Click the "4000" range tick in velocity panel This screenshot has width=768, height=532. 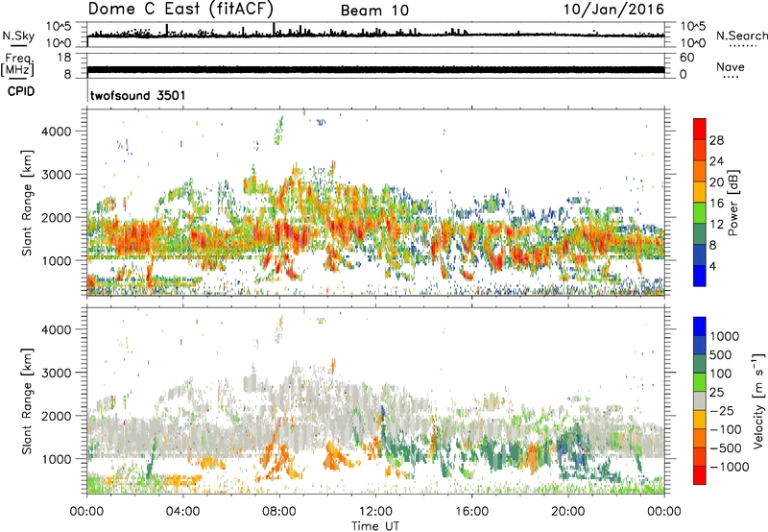click(x=57, y=329)
